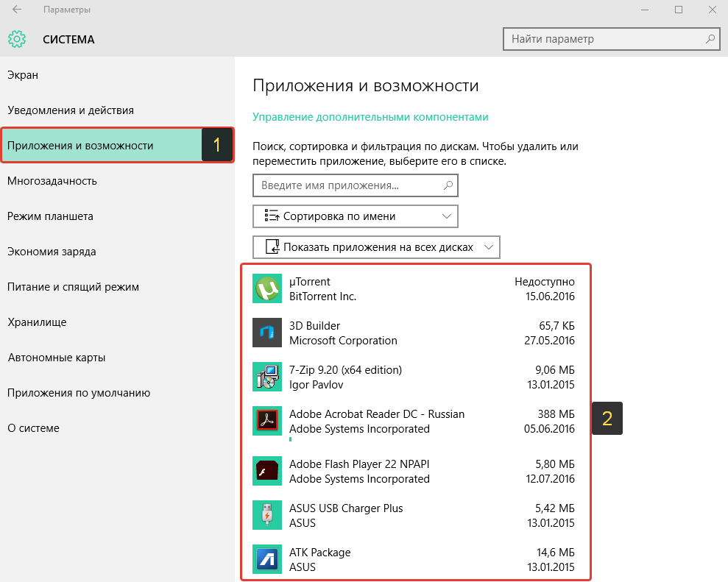Screen dimensions: 728x582
Task: Select Приложения и возможности in sidebar
Action: pos(117,145)
